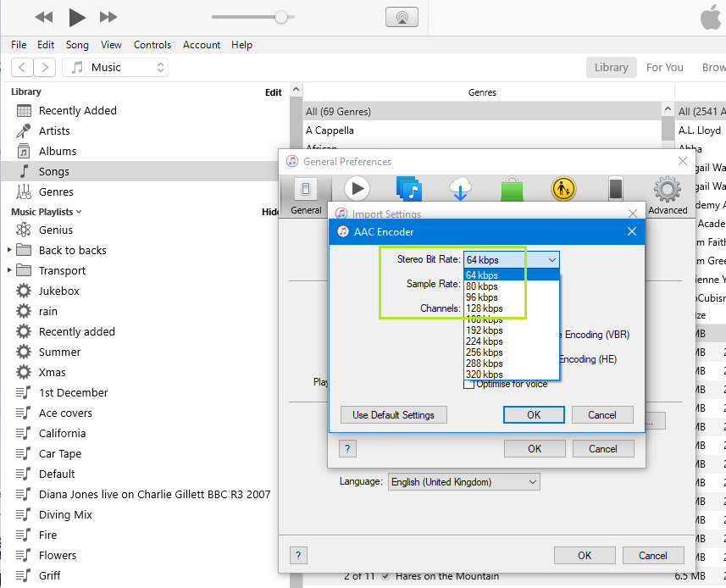This screenshot has width=726, height=588.
Task: Expand the Transport folder
Action: (9, 270)
